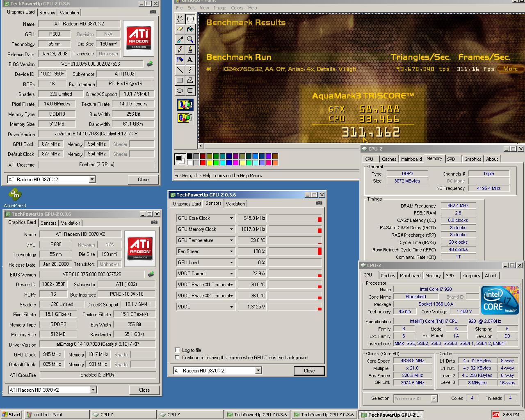This screenshot has height=420, width=525.
Task: Choose the Fill With Color bucket tool
Action: 190,29
